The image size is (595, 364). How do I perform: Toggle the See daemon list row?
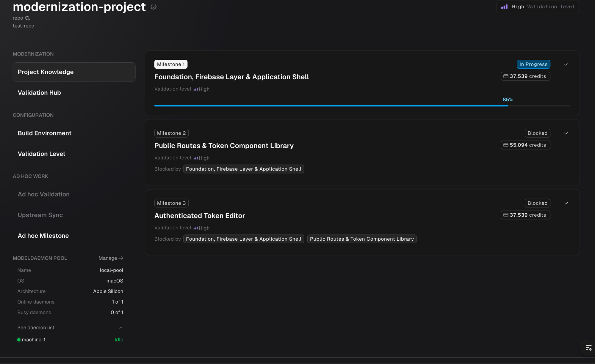click(x=70, y=328)
